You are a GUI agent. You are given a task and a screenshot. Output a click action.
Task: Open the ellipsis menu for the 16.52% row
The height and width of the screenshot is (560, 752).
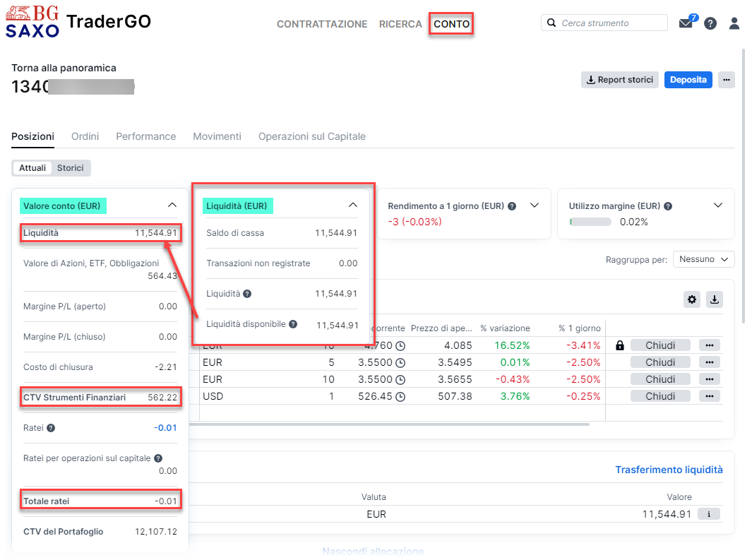point(710,345)
